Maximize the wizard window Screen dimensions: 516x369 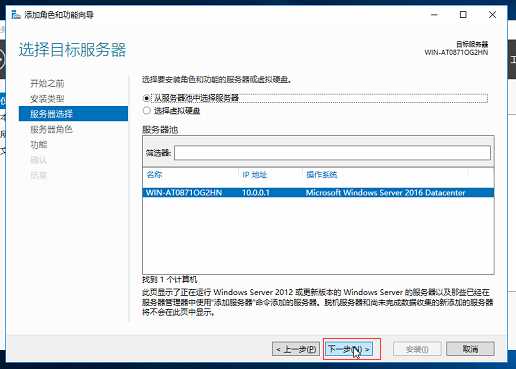pyautogui.click(x=463, y=15)
